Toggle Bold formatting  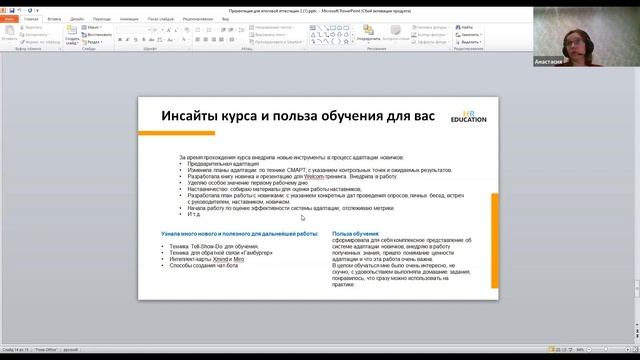120,40
